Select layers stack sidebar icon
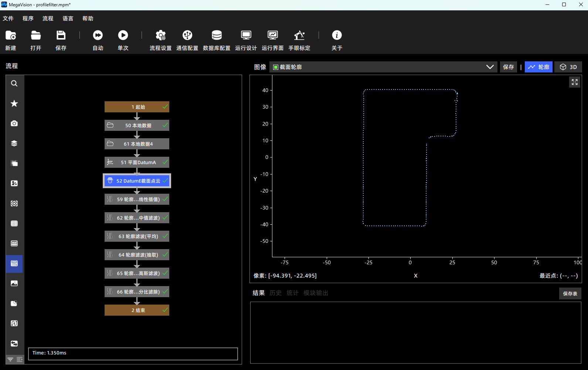This screenshot has width=588, height=370. (14, 143)
